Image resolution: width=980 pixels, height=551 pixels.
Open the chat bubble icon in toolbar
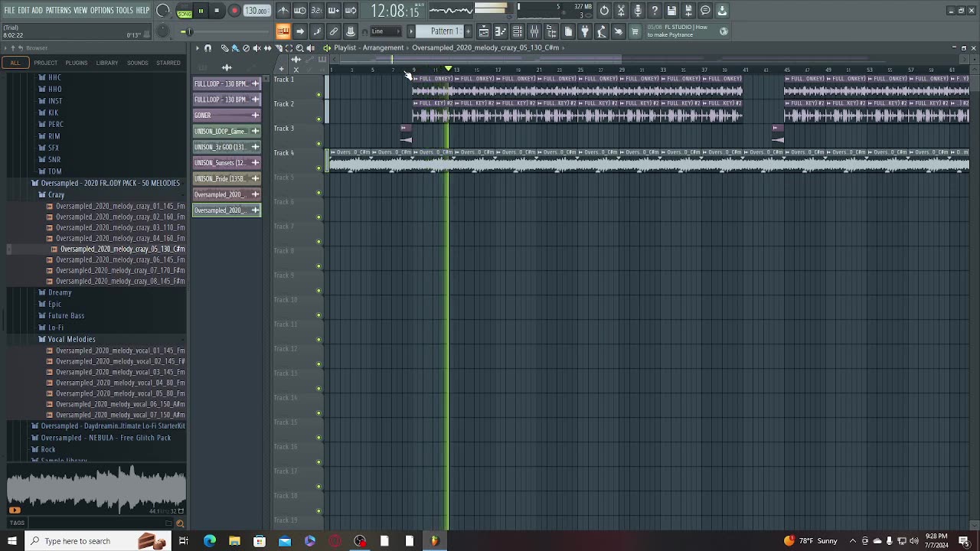tap(705, 11)
